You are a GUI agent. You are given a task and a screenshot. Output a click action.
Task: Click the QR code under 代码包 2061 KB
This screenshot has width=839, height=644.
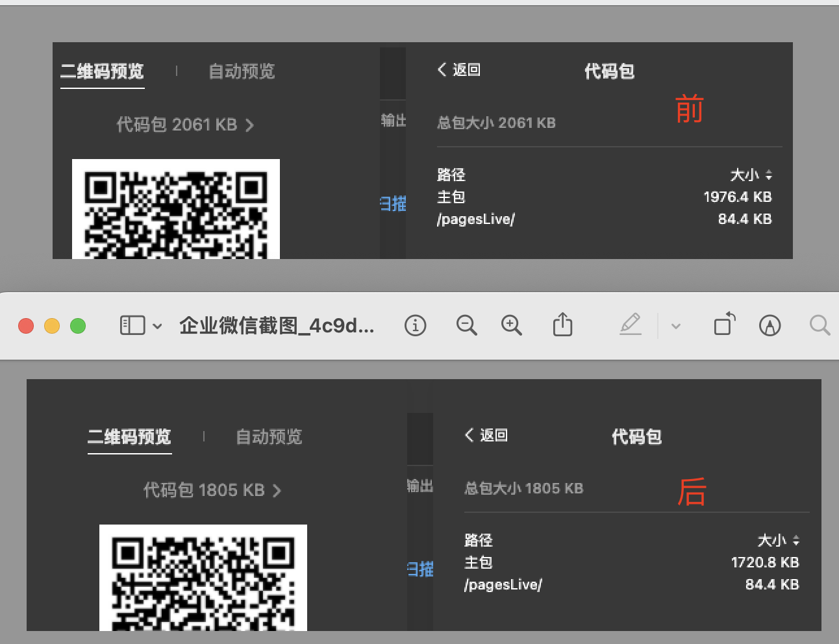[176, 209]
